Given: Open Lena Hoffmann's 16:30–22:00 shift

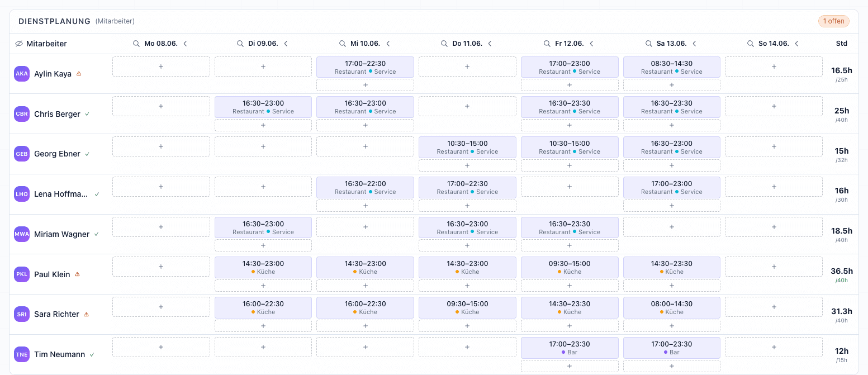Looking at the screenshot, I should click(x=365, y=187).
